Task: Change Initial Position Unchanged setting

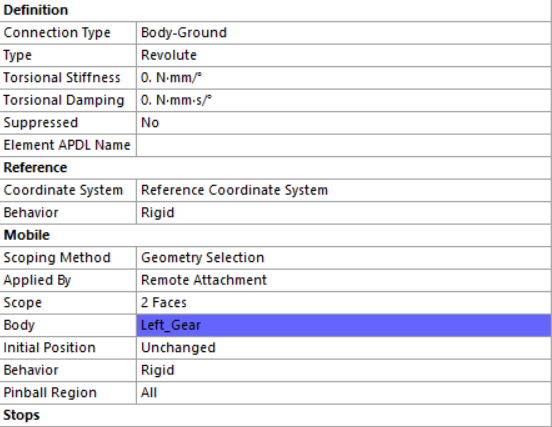Action: click(344, 348)
